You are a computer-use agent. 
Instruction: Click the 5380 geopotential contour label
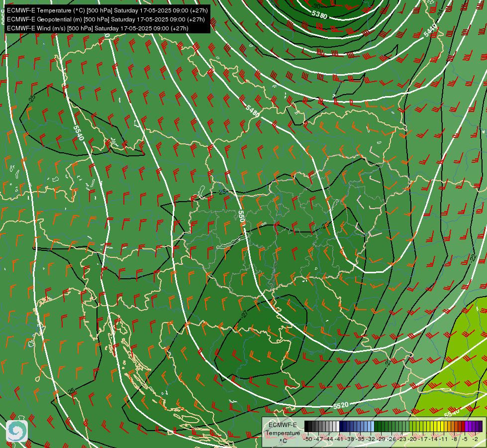tap(319, 14)
